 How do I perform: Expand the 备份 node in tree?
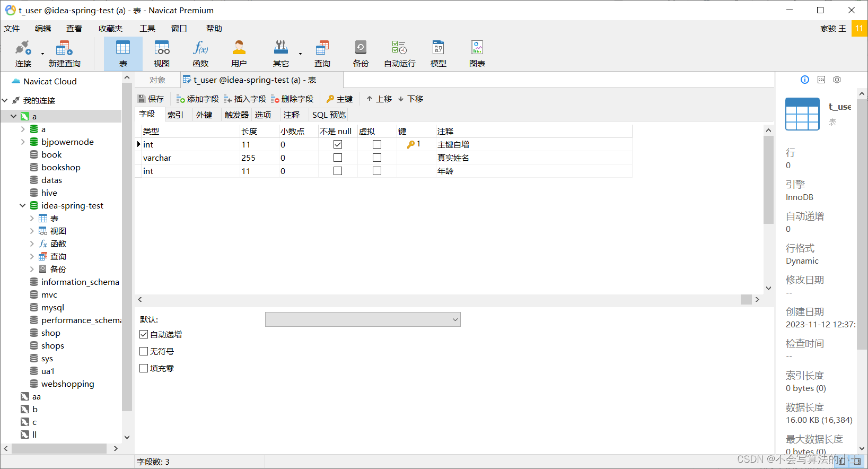[x=32, y=269]
